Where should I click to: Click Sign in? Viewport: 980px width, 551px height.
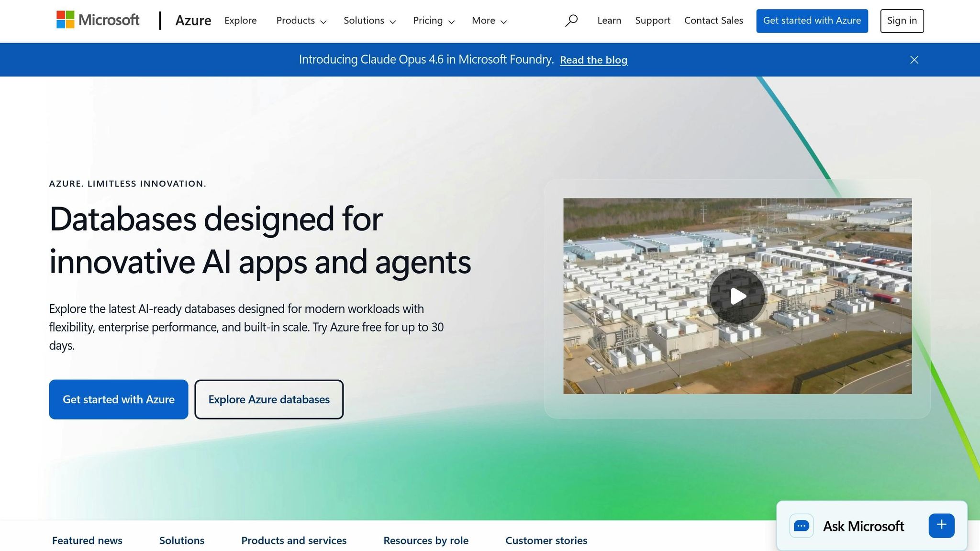pos(902,21)
